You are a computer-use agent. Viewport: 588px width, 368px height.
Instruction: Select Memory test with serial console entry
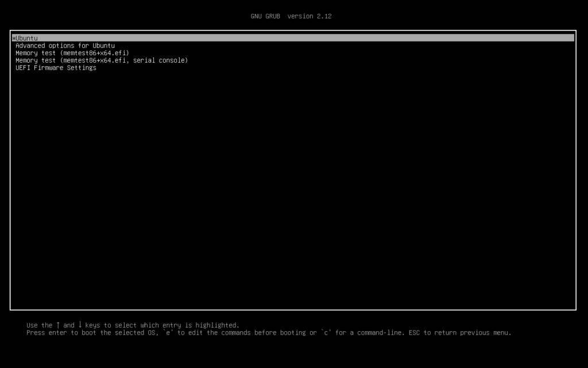102,60
